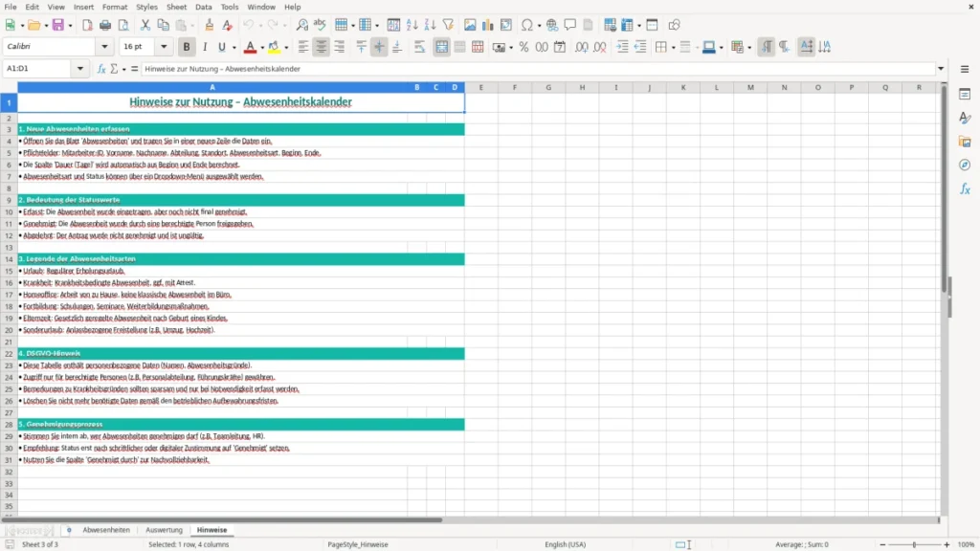
Task: Open the Select Function sum dropdown arrow
Action: pos(123,69)
